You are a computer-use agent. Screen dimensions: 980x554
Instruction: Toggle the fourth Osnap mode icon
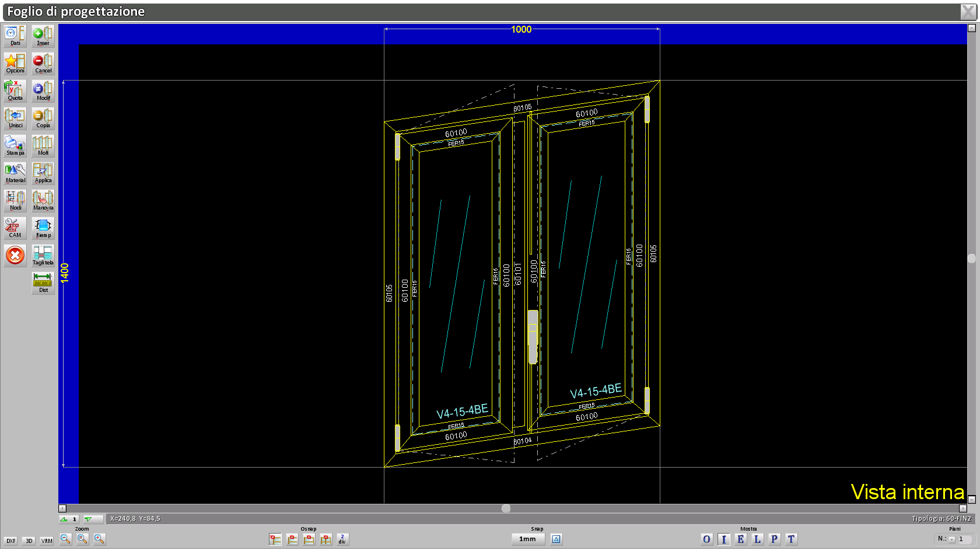326,539
